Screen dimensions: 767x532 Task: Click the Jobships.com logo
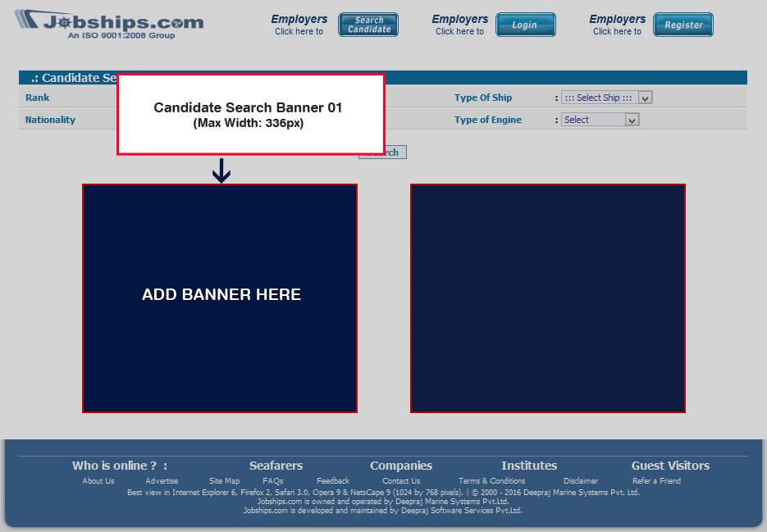pyautogui.click(x=108, y=24)
